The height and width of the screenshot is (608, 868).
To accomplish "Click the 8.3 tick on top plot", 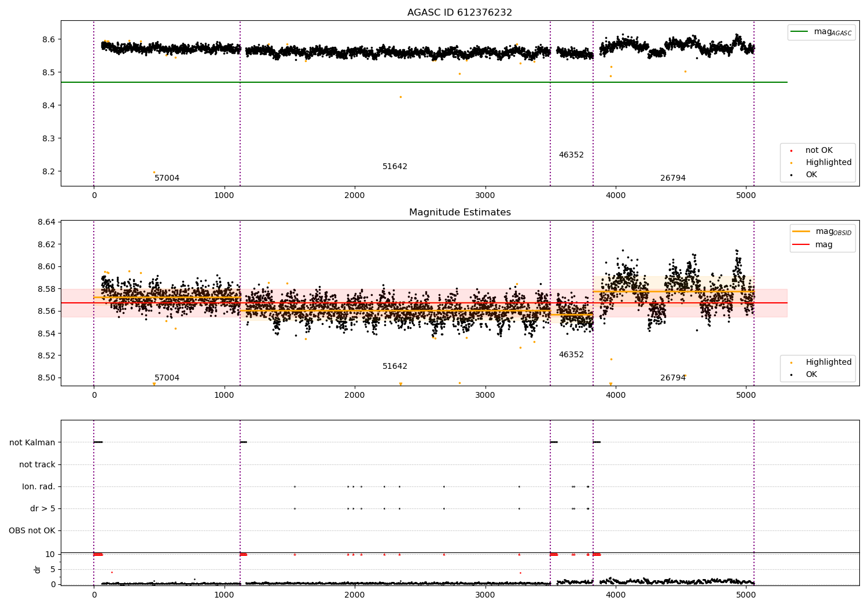I will pos(49,138).
